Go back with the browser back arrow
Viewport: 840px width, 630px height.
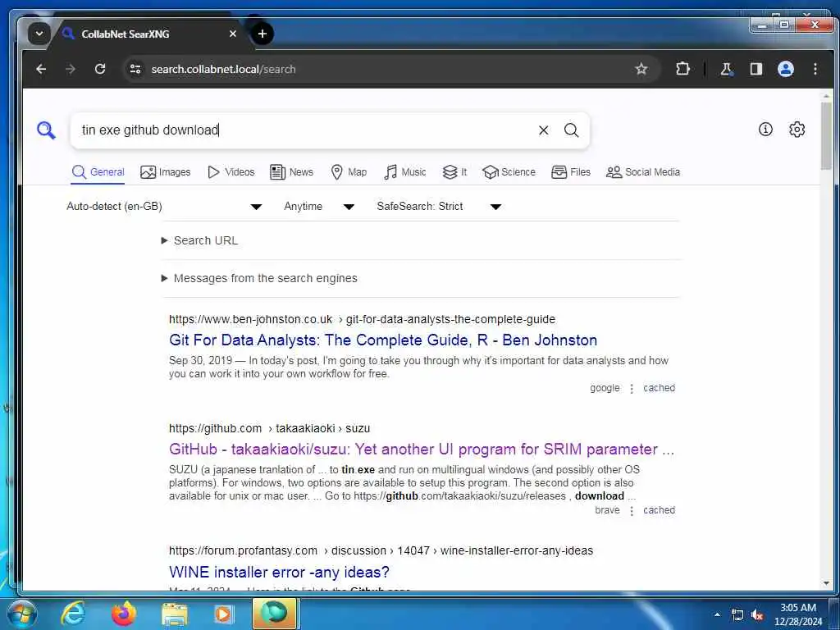[x=41, y=69]
